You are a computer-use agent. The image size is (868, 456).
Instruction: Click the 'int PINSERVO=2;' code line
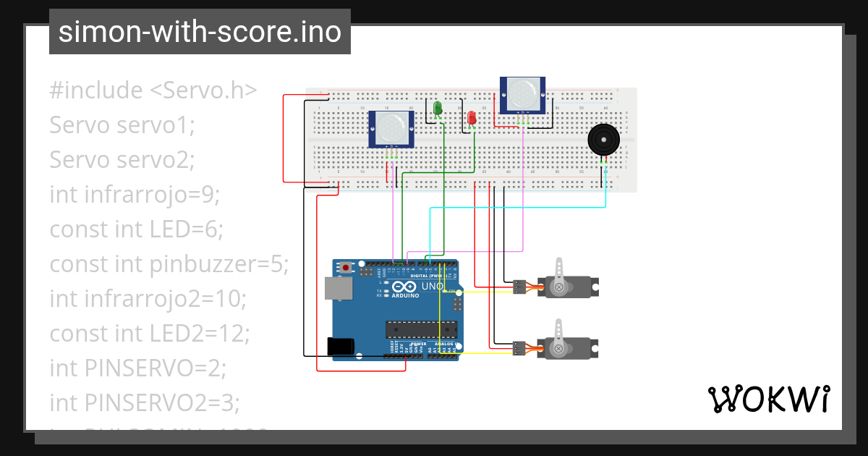(x=138, y=368)
